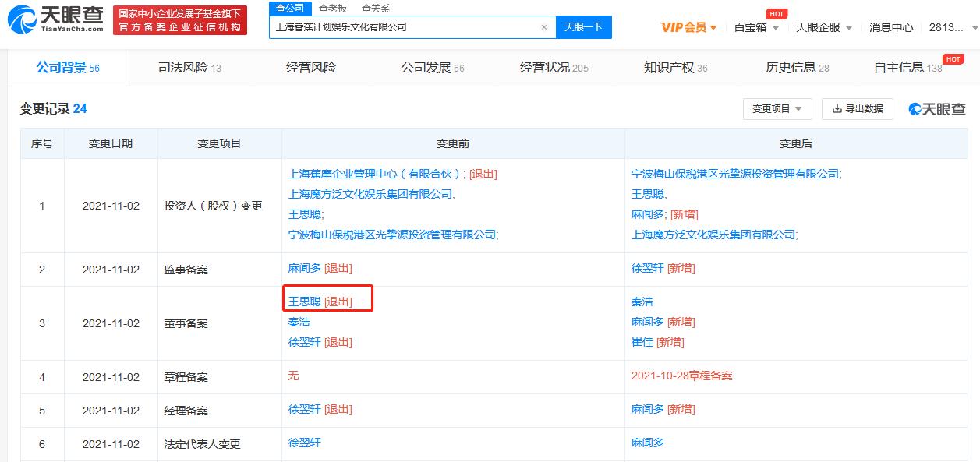
Task: Open 上海魔方泛文化娱乐集团有限公司 in 变更后 column
Action: tap(714, 234)
